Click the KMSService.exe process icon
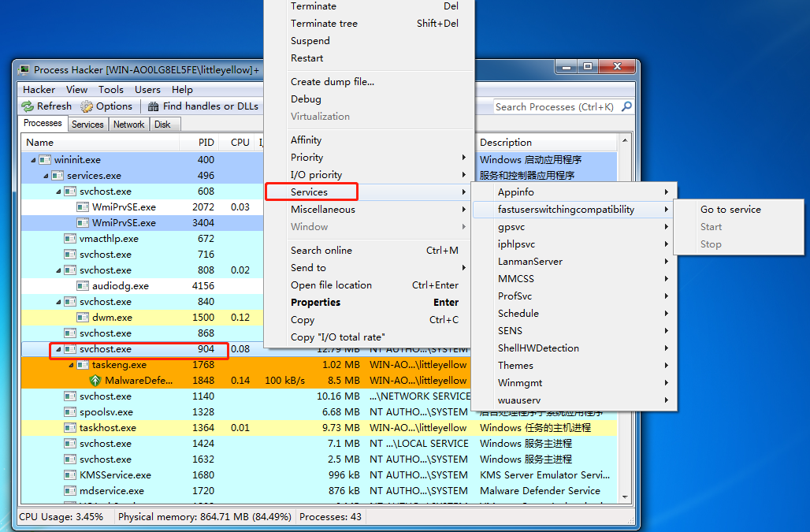The height and width of the screenshot is (532, 810). click(70, 475)
